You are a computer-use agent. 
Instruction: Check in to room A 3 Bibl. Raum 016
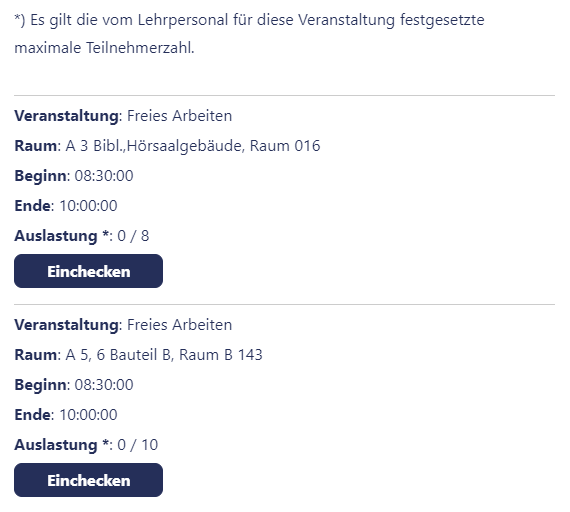click(88, 271)
